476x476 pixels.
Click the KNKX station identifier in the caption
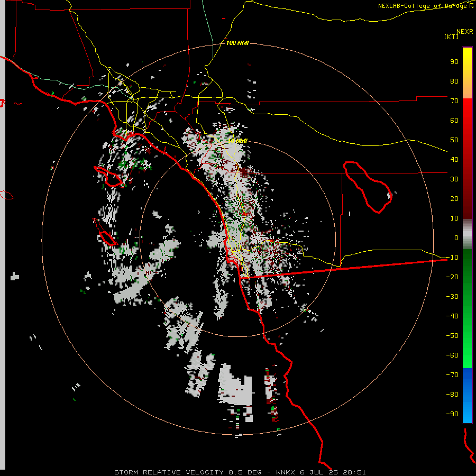coord(286,472)
